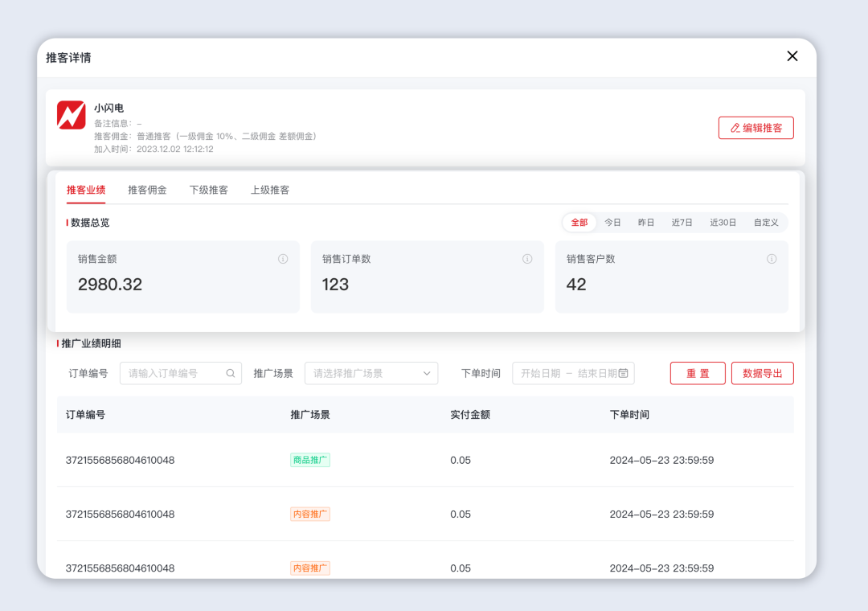This screenshot has height=611, width=868.
Task: Select the 今日 time range option
Action: point(613,223)
